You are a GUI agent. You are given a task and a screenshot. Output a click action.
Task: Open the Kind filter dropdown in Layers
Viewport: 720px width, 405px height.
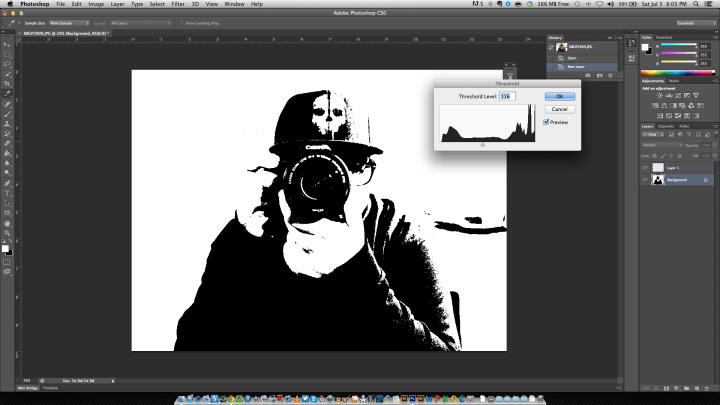click(652, 135)
